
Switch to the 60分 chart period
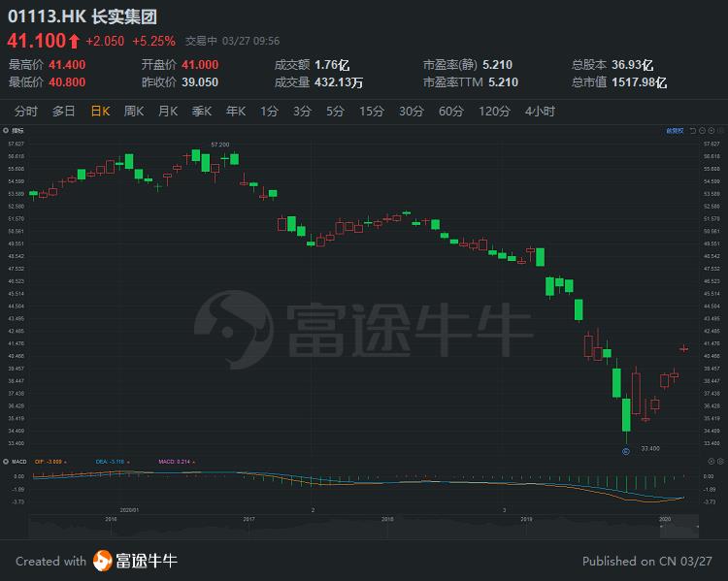451,112
